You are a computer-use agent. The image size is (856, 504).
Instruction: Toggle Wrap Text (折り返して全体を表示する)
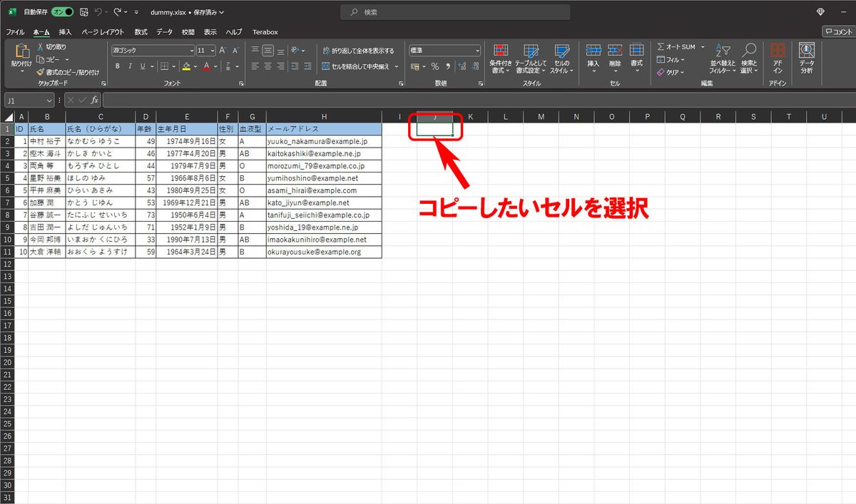pyautogui.click(x=357, y=51)
